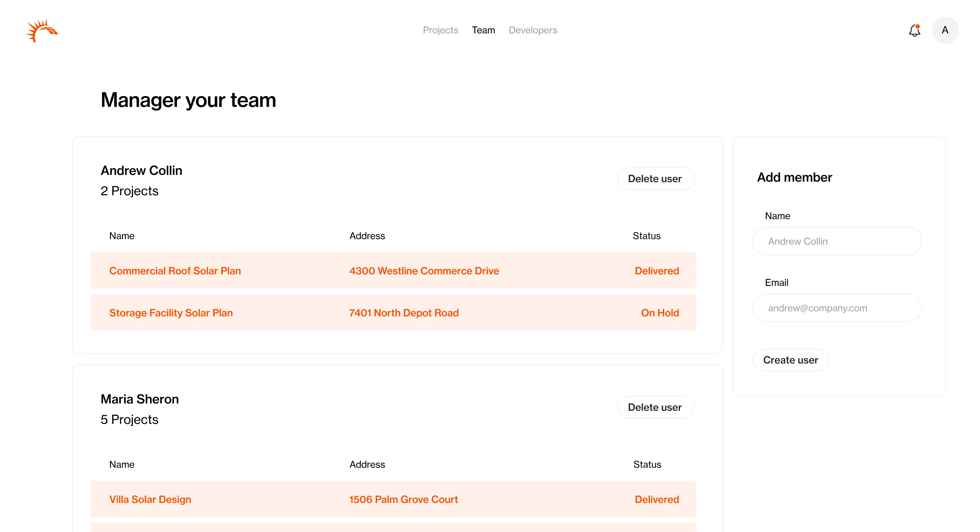Viewport: 980px width, 532px height.
Task: Switch to the Developers tab
Action: (x=533, y=30)
